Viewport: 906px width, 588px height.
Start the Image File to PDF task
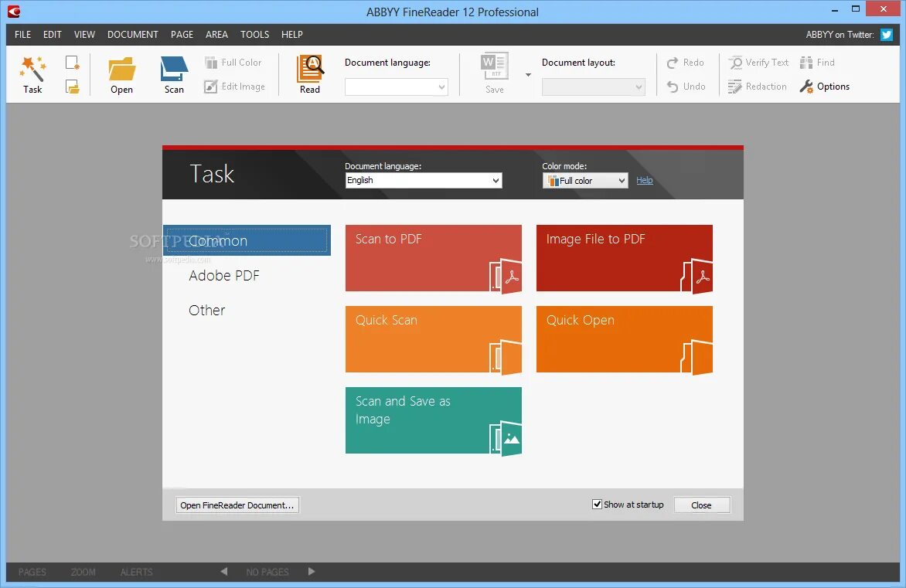click(x=625, y=258)
